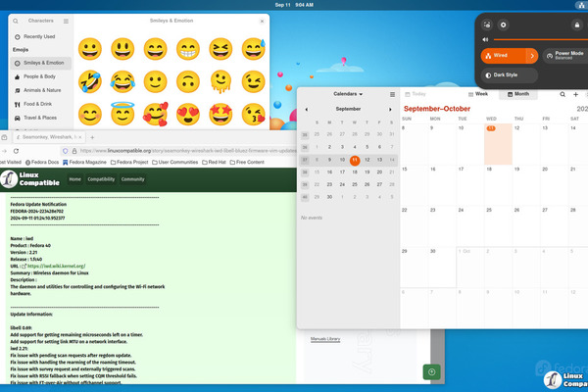This screenshot has height=392, width=588.
Task: Expand the Wired network options arrow
Action: pyautogui.click(x=532, y=56)
